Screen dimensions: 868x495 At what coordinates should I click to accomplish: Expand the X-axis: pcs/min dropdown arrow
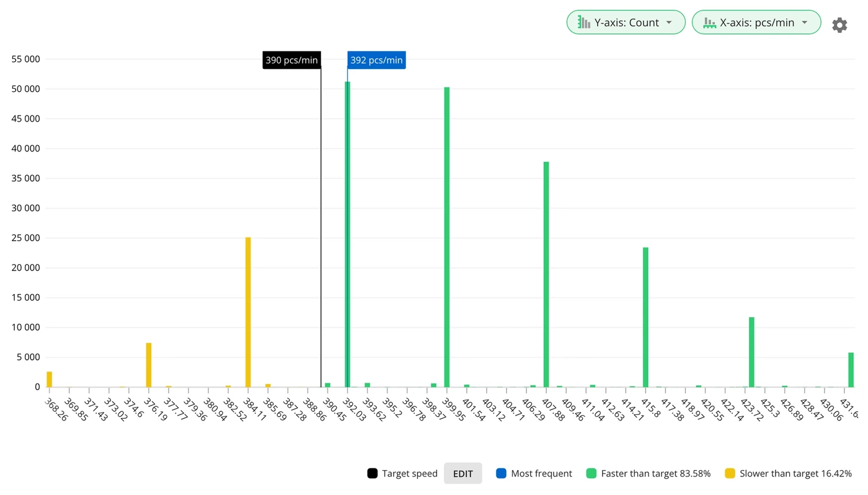(804, 22)
